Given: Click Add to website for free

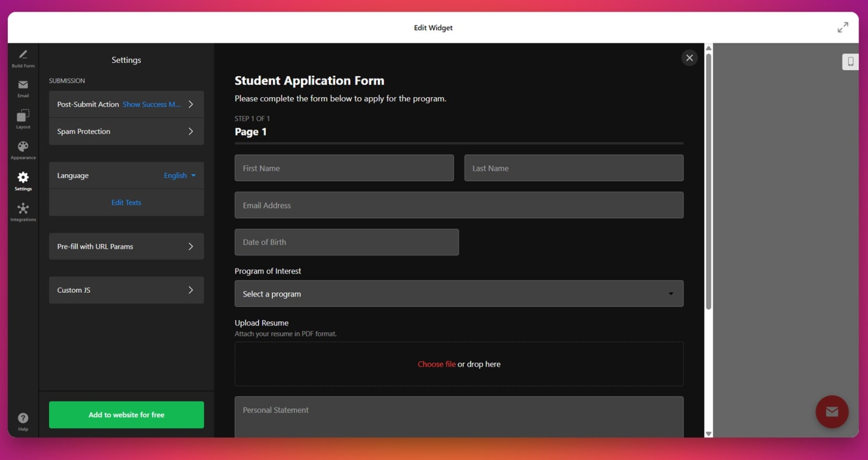Looking at the screenshot, I should (126, 414).
